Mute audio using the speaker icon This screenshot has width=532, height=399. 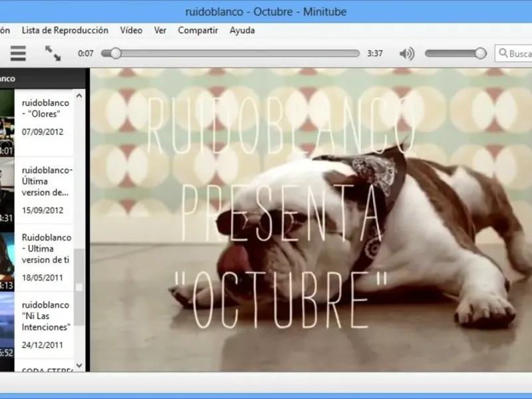(406, 53)
